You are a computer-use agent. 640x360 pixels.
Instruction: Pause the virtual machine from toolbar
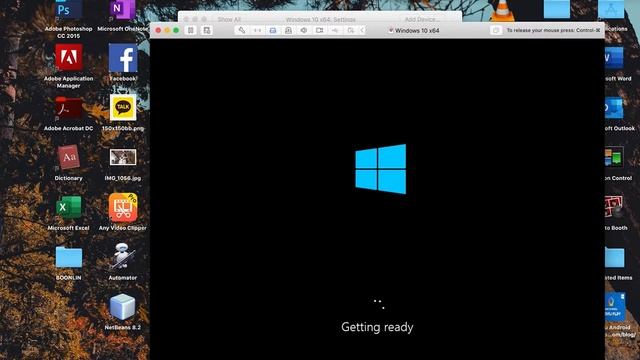pyautogui.click(x=191, y=30)
